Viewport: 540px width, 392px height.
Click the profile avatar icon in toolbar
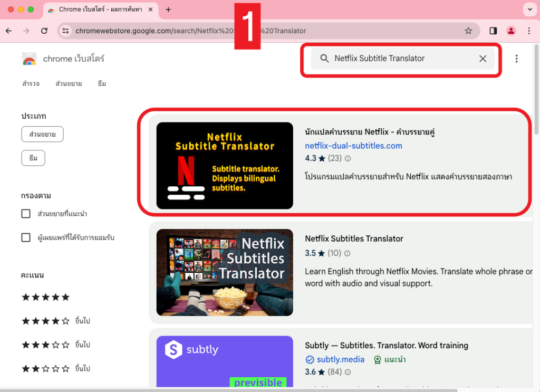[510, 31]
